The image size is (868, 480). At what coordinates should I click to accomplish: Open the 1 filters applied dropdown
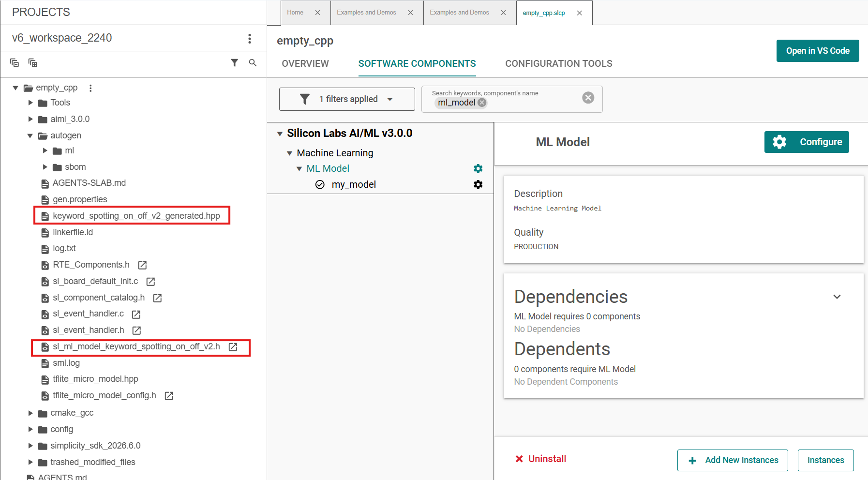click(x=347, y=99)
